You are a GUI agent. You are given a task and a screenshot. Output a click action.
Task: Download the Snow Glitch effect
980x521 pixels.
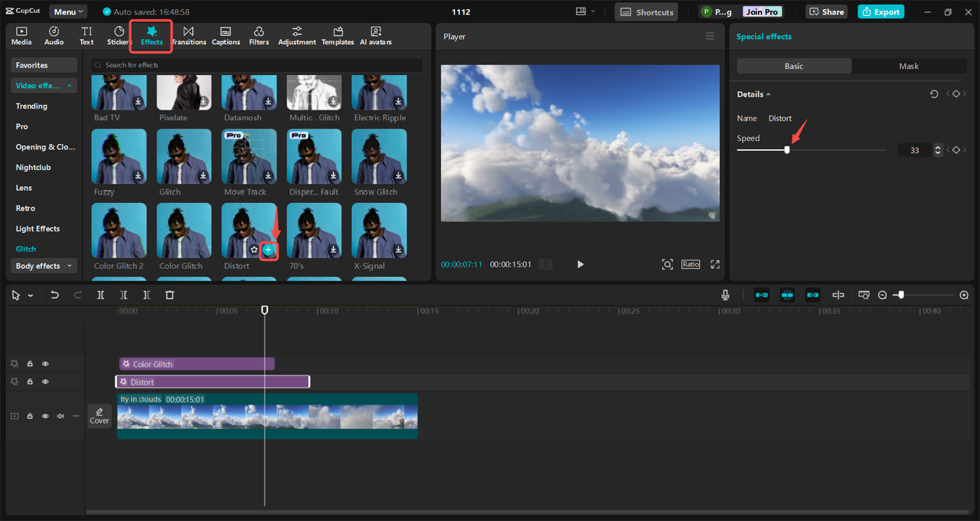click(x=398, y=175)
